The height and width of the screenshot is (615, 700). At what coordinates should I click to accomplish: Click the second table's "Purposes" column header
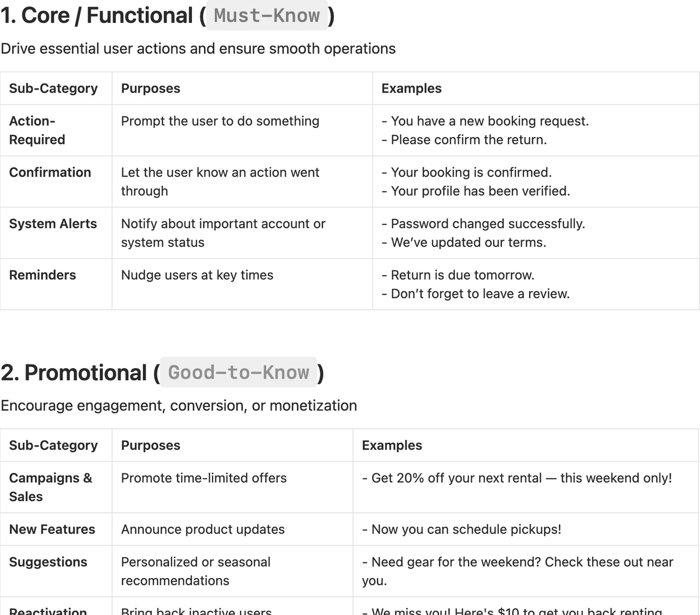(x=151, y=445)
